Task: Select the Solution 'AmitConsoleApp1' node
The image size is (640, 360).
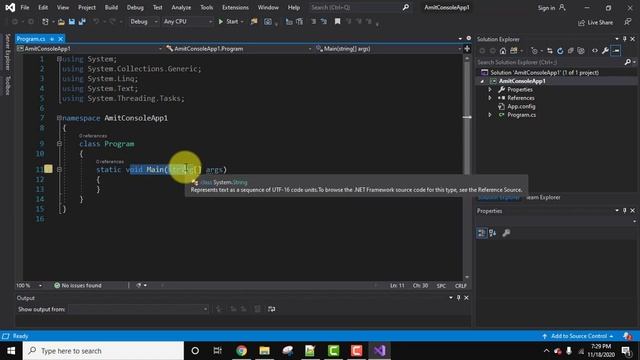Action: (x=544, y=73)
